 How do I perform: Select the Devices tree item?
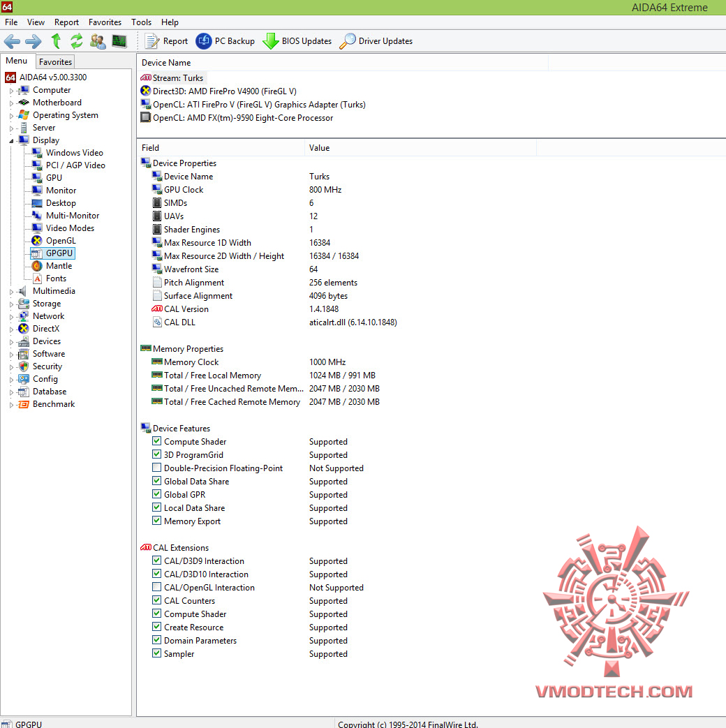[40, 341]
